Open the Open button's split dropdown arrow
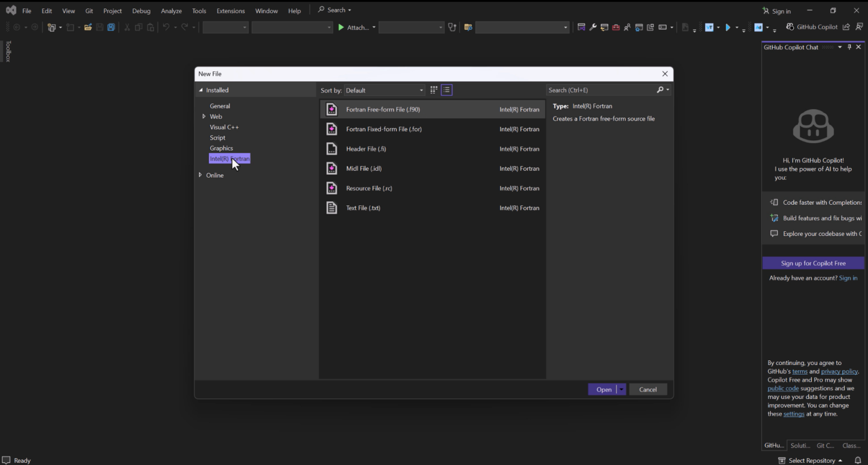 tap(620, 389)
